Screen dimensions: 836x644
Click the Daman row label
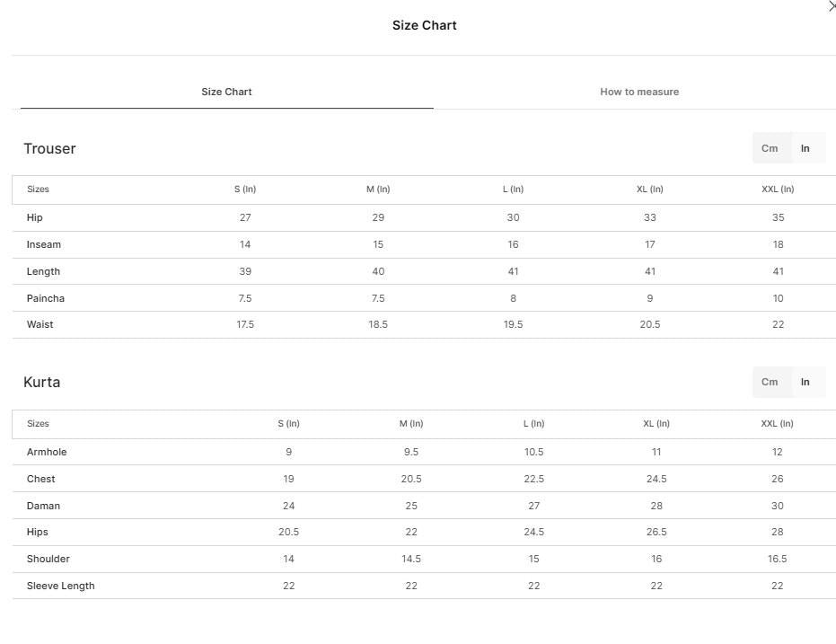tap(43, 506)
